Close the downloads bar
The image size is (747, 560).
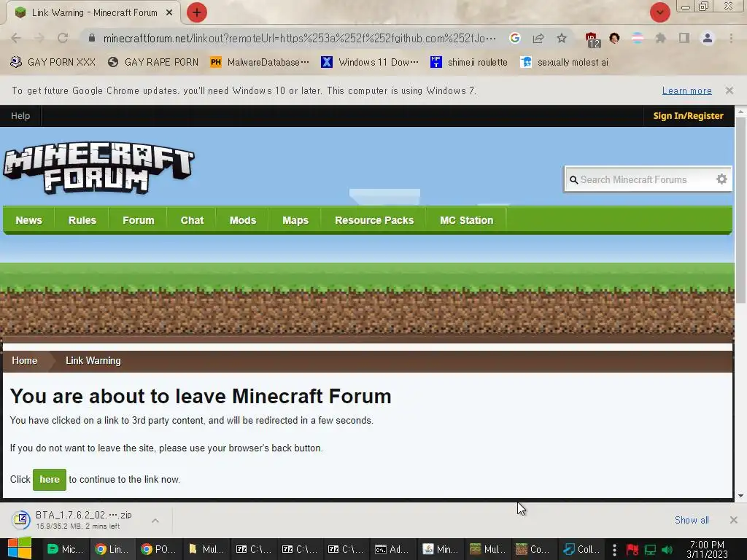click(x=734, y=520)
